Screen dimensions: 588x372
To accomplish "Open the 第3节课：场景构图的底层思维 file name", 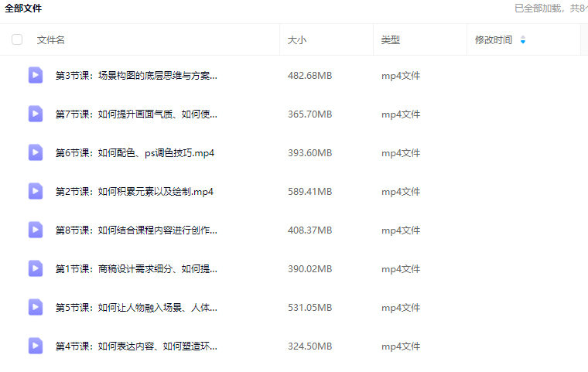I will 136,76.
